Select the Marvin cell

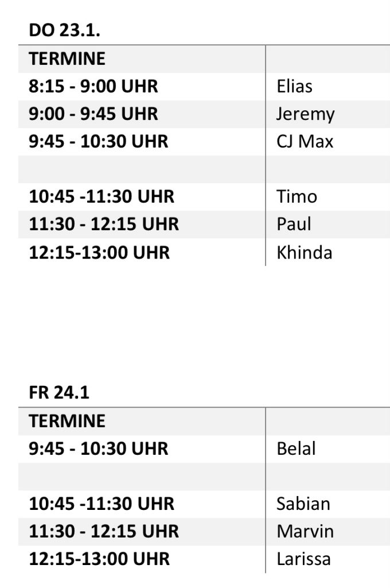(x=305, y=532)
